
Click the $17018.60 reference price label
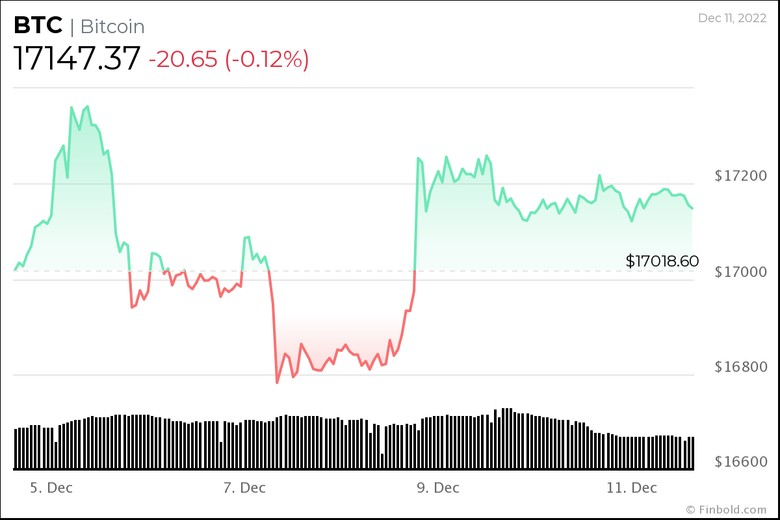click(x=662, y=261)
